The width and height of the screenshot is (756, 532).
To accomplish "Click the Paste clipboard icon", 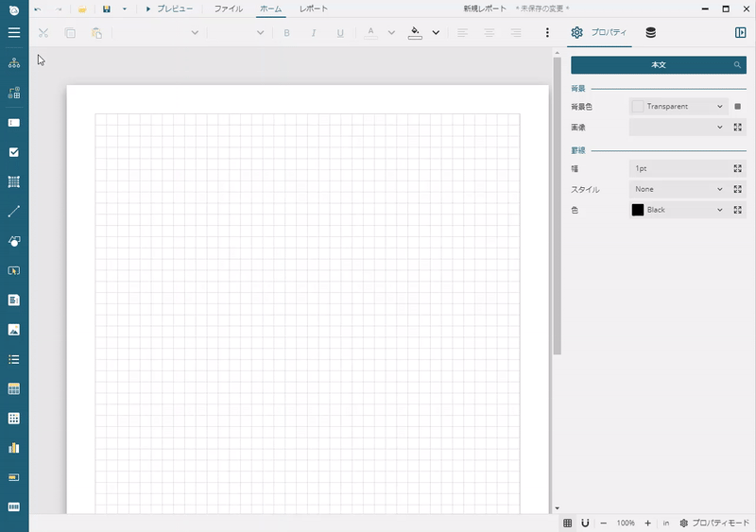I will (x=96, y=33).
